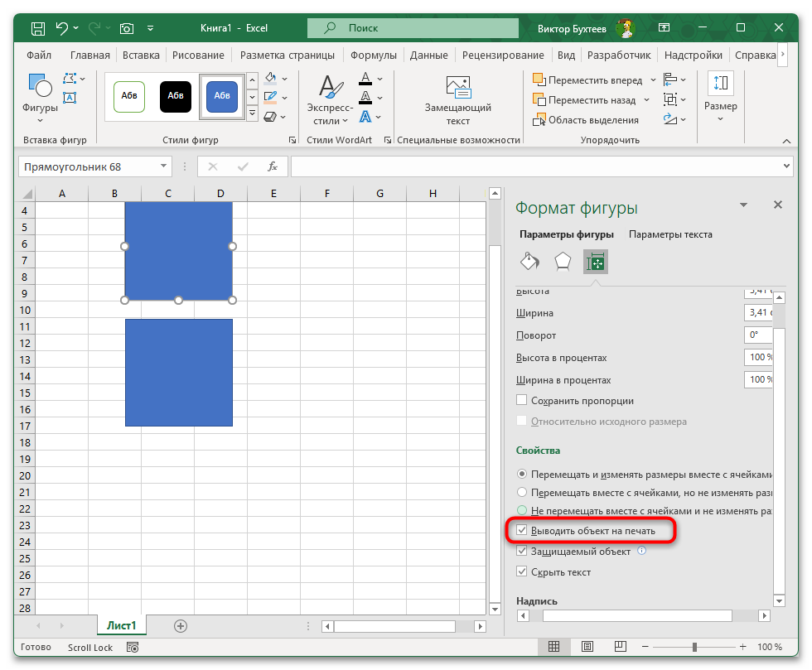Image resolution: width=812 pixels, height=670 pixels.
Task: Close the Формат фигуры pane
Action: [778, 205]
